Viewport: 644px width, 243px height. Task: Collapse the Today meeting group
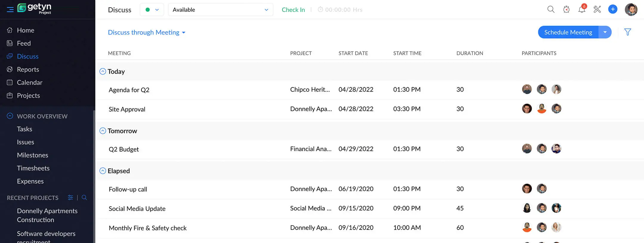pyautogui.click(x=103, y=71)
